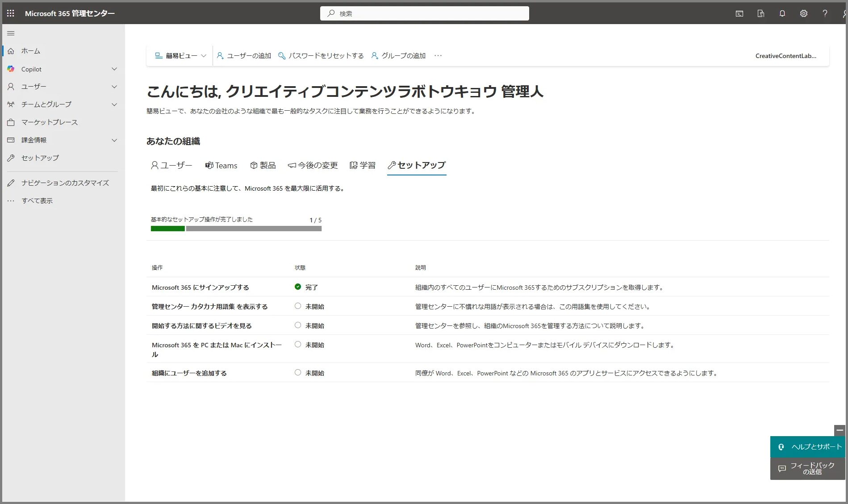Open 開始する方法に関するビデオを見る
The height and width of the screenshot is (504, 848).
[x=202, y=326]
